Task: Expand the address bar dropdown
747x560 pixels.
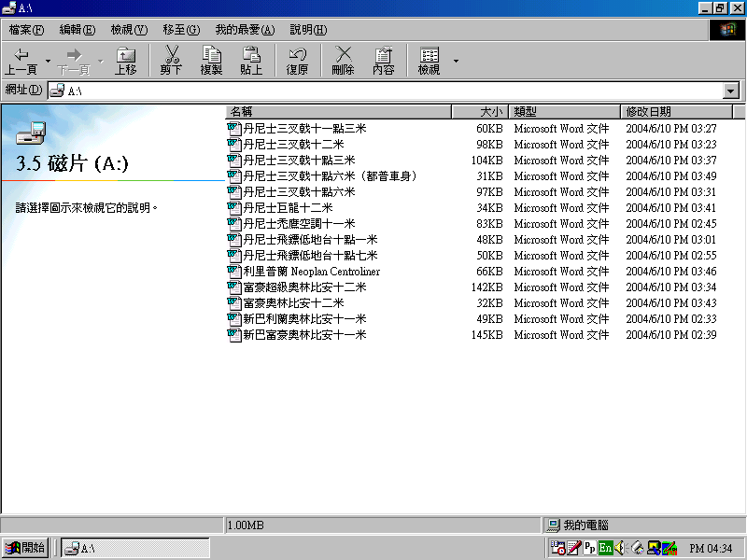Action: (x=730, y=91)
